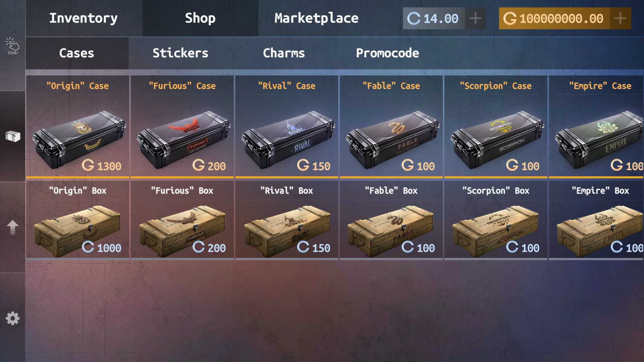
Task: Click the gold currency balance display
Action: pos(554,18)
